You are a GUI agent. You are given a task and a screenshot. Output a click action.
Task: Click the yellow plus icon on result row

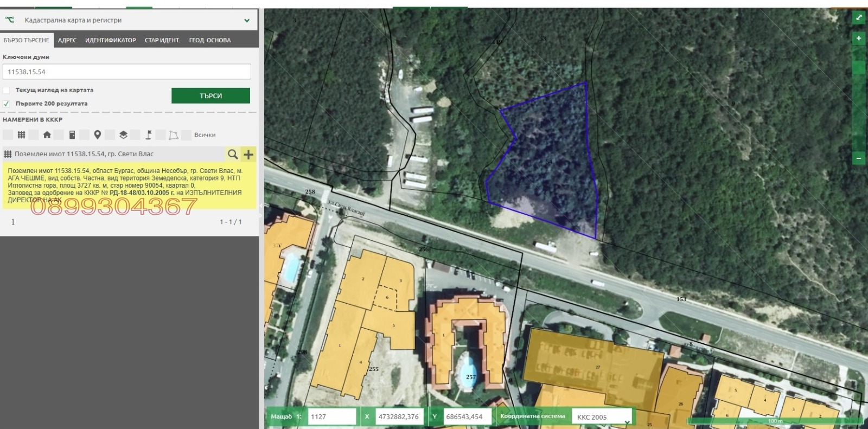click(248, 155)
